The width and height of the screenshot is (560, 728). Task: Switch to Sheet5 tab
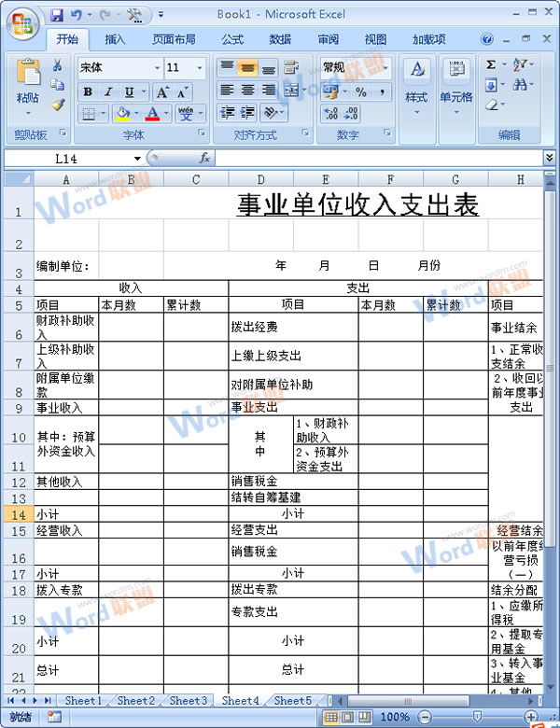click(292, 700)
